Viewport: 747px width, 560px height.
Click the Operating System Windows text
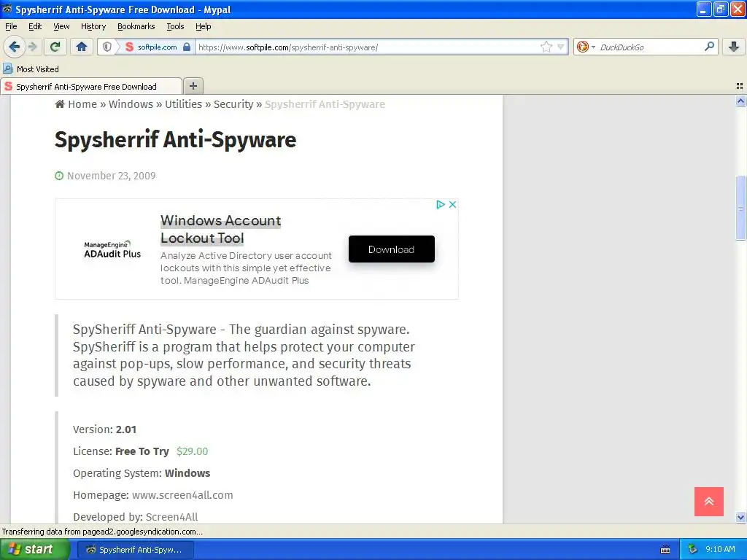coord(142,472)
